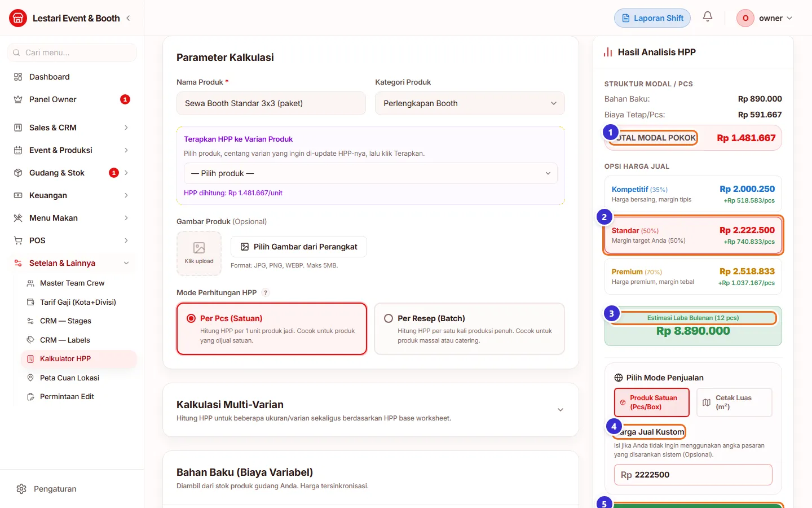Select the Per Pcs (Satuan) radio option

tap(272, 329)
